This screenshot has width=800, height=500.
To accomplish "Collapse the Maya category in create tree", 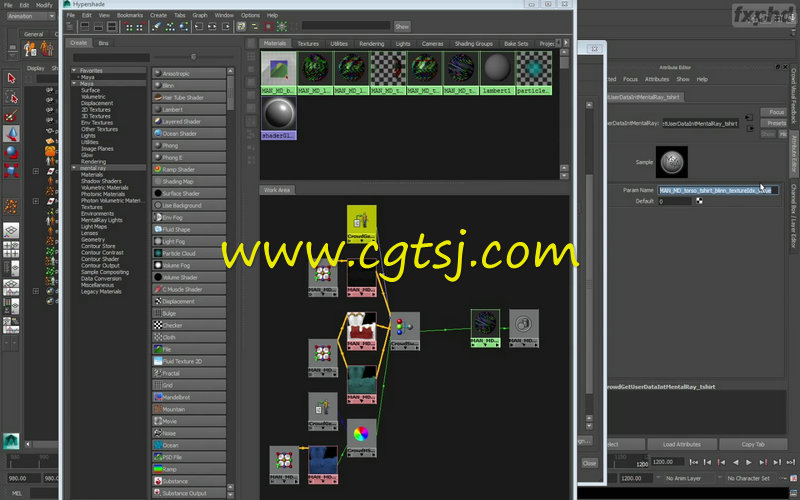I will [x=74, y=83].
